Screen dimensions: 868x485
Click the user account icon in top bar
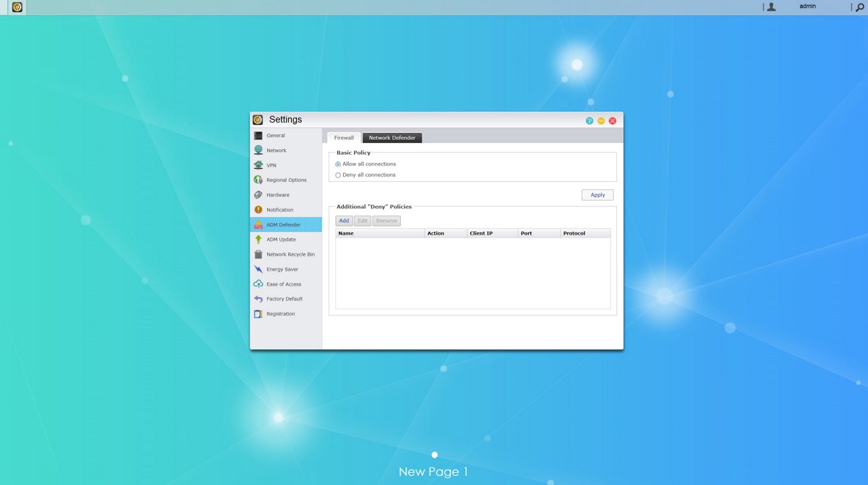pos(771,7)
